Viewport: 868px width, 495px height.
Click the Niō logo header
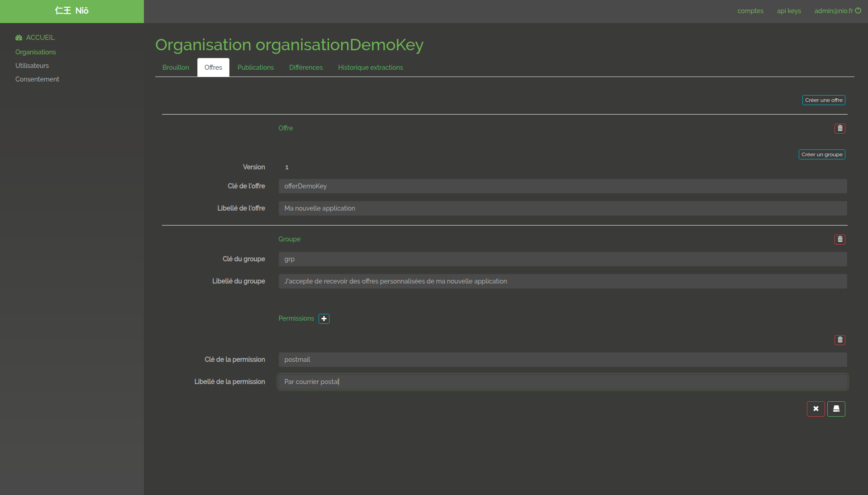[72, 11]
